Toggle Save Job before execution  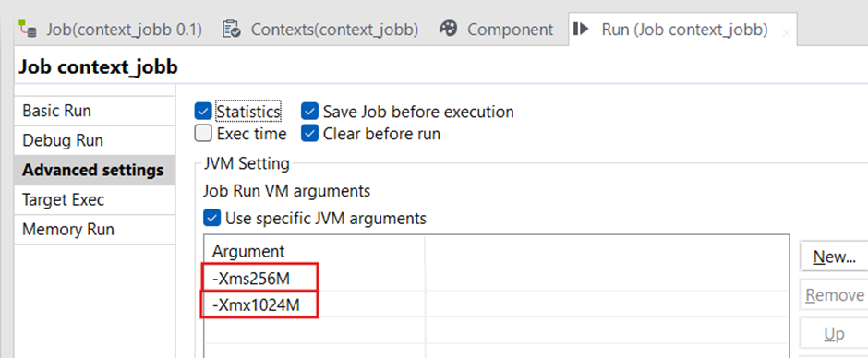coord(310,112)
